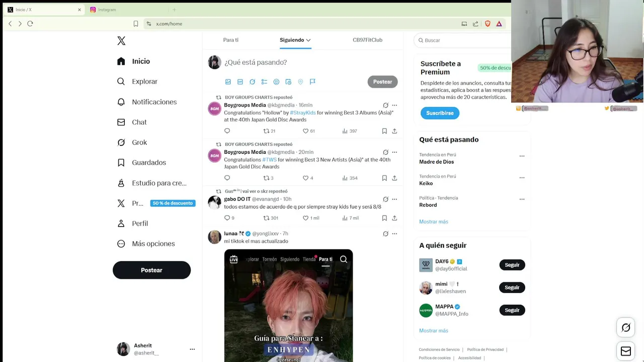Repost the Stray Kids Hollow post
Viewport: 644px width, 362px height.
269,131
